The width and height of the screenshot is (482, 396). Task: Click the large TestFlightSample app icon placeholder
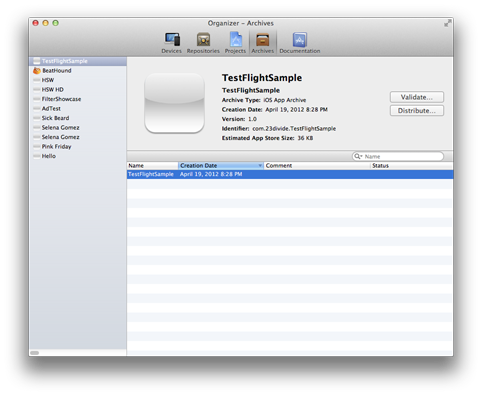174,103
